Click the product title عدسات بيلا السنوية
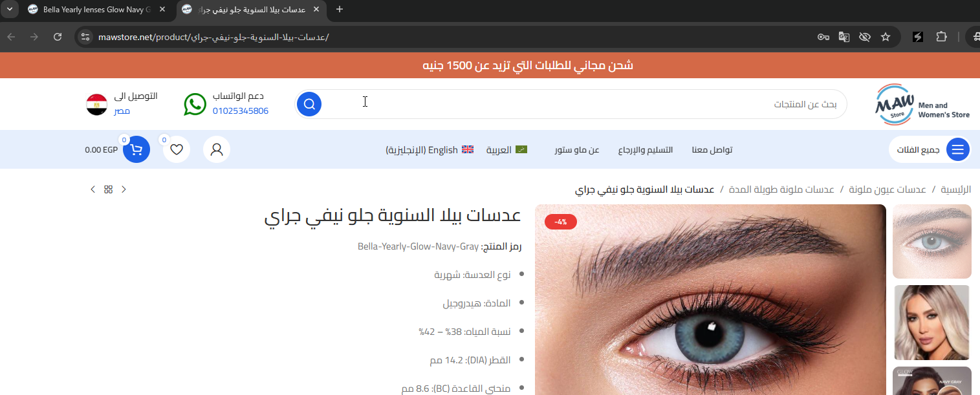 (393, 216)
